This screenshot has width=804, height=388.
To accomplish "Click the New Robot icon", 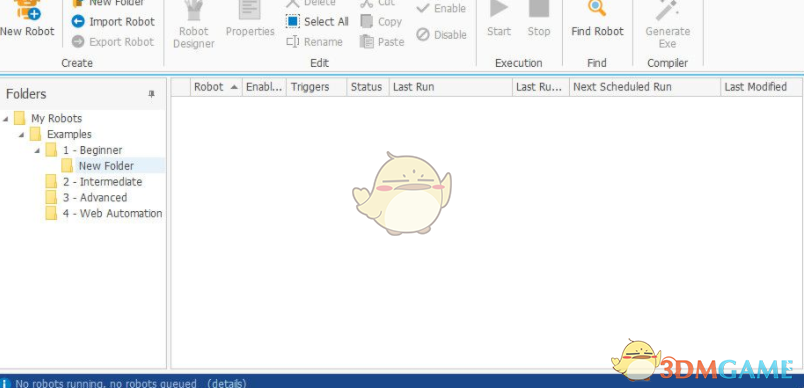I will [28, 9].
